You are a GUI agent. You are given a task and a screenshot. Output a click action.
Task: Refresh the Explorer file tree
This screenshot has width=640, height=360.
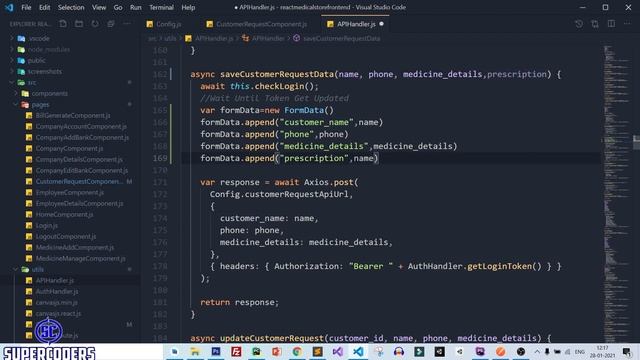pos(95,24)
